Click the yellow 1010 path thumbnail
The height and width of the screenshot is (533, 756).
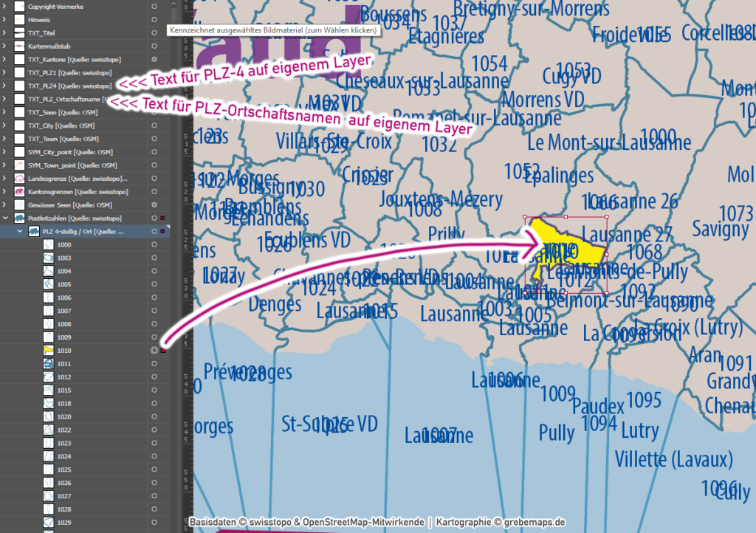tap(48, 351)
